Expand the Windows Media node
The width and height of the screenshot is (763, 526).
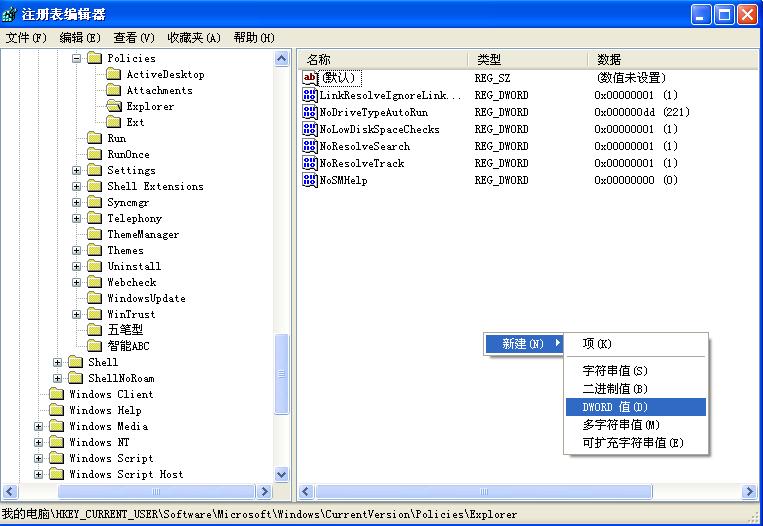[x=38, y=426]
